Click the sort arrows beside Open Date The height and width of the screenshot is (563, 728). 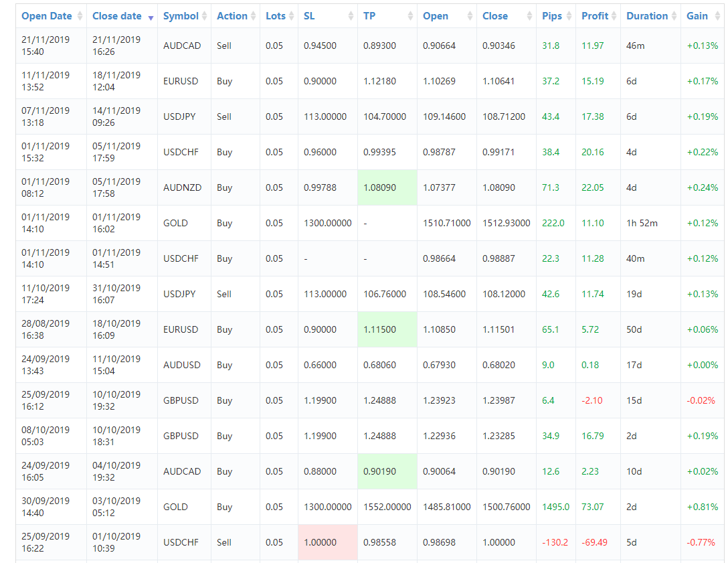pyautogui.click(x=80, y=16)
